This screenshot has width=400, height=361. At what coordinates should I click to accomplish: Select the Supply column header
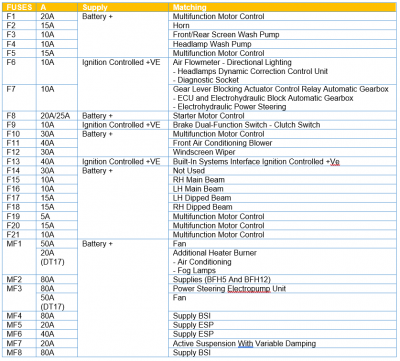pos(123,7)
